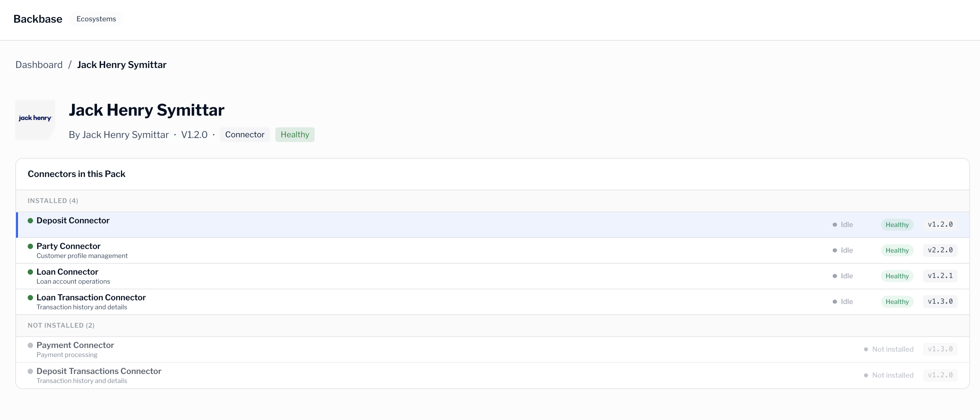Click the Idle dot in Party Connector row

pyautogui.click(x=835, y=250)
